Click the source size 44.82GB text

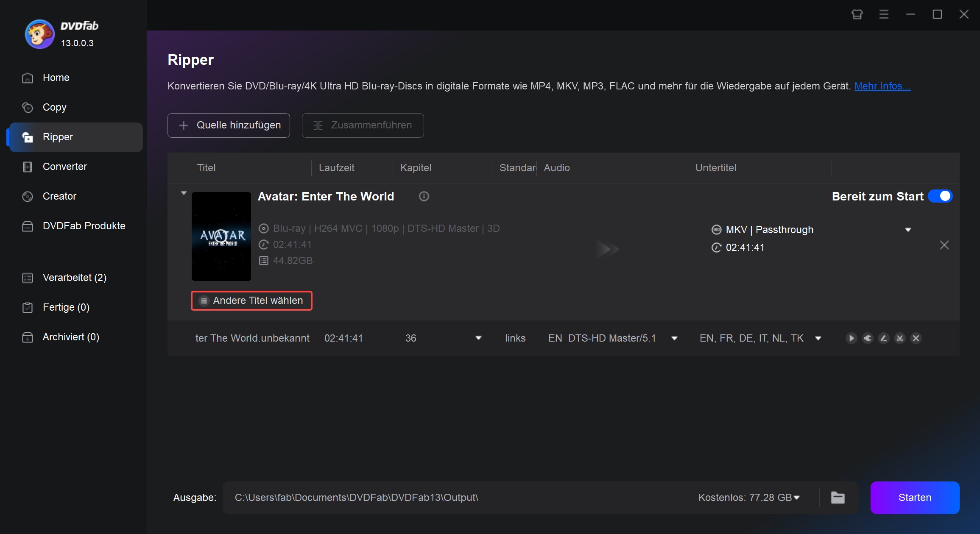293,261
